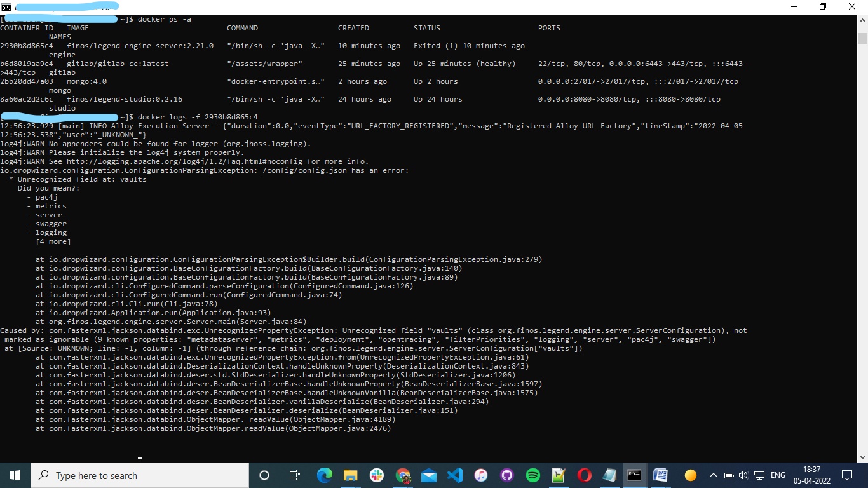Expand hidden system tray icons
Viewport: 868px width, 488px height.
tap(714, 475)
